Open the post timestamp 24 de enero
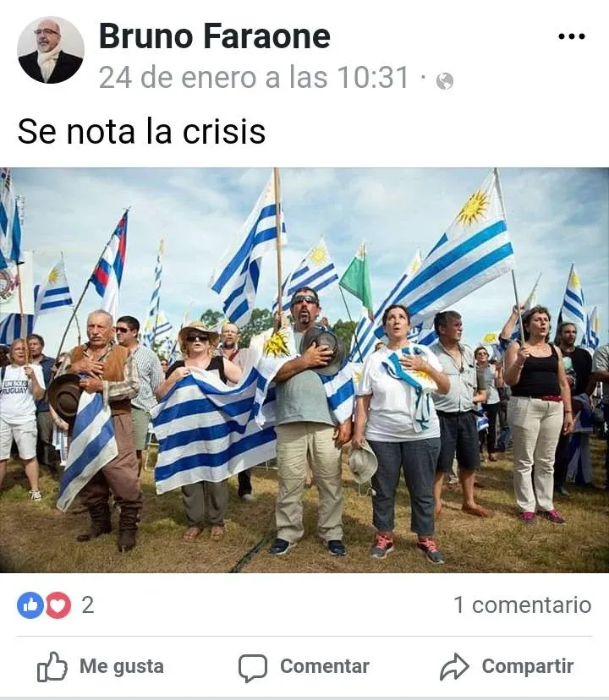609x700 pixels. tap(254, 77)
